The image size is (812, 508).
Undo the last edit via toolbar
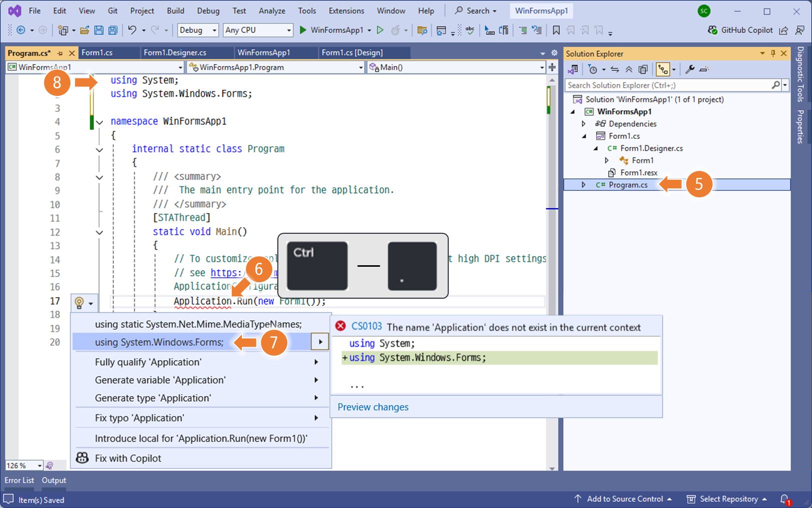(x=132, y=30)
